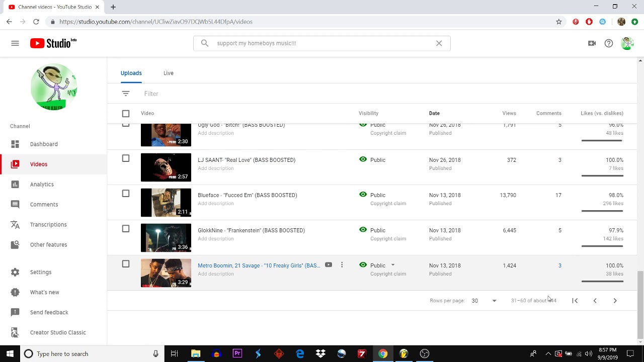The height and width of the screenshot is (362, 644).
Task: Click the Copyright claim on Blueface row
Action: [388, 204]
